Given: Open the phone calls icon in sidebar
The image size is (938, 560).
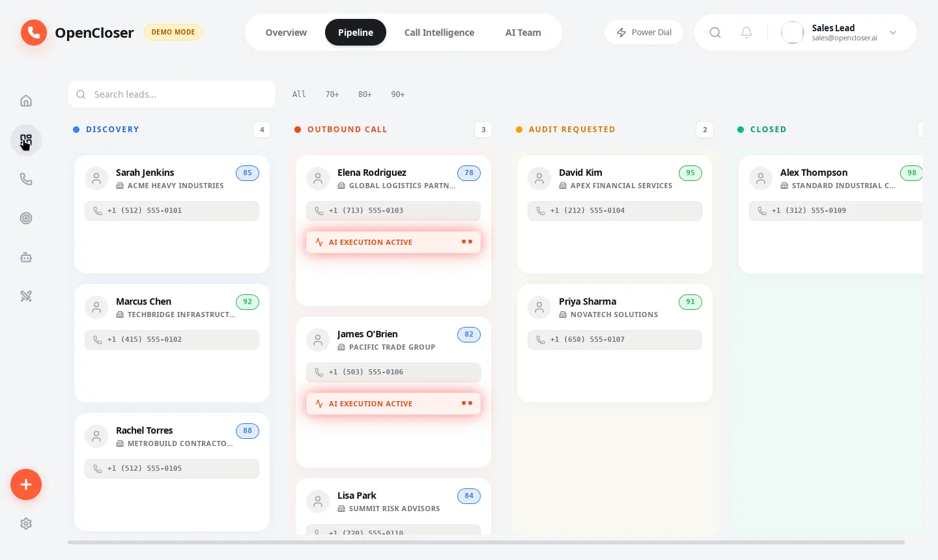Looking at the screenshot, I should click(26, 179).
